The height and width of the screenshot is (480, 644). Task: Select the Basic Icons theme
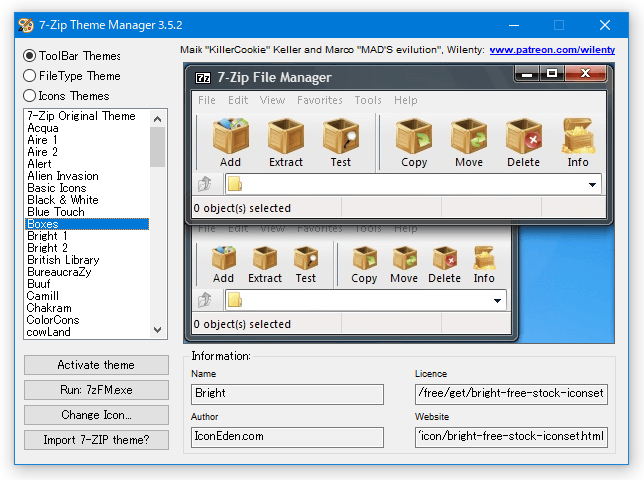(87, 188)
